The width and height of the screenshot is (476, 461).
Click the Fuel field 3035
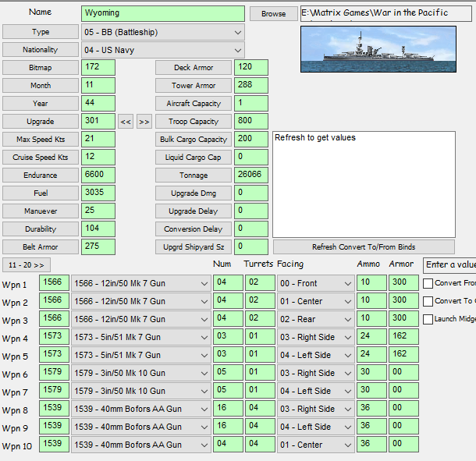click(98, 193)
